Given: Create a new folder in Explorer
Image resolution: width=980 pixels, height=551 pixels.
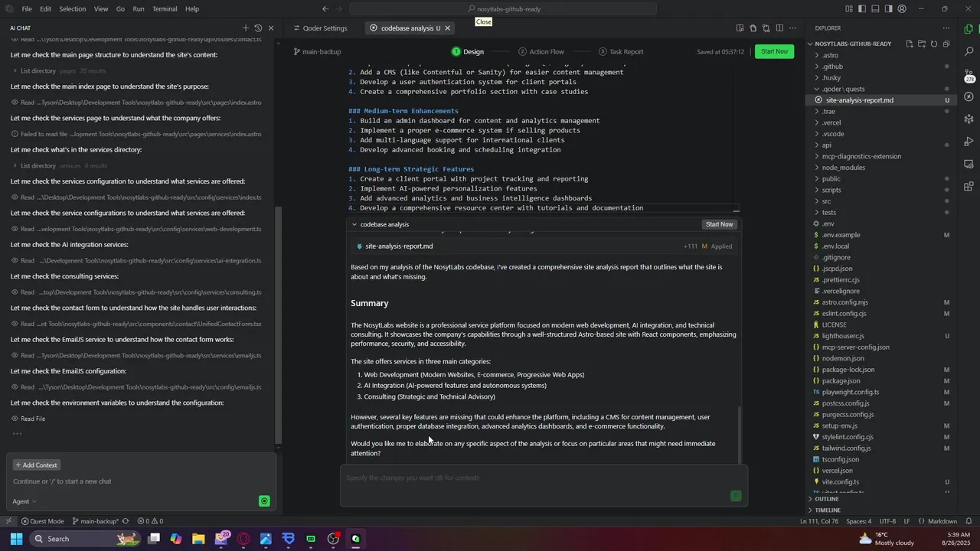Looking at the screenshot, I should click(922, 44).
